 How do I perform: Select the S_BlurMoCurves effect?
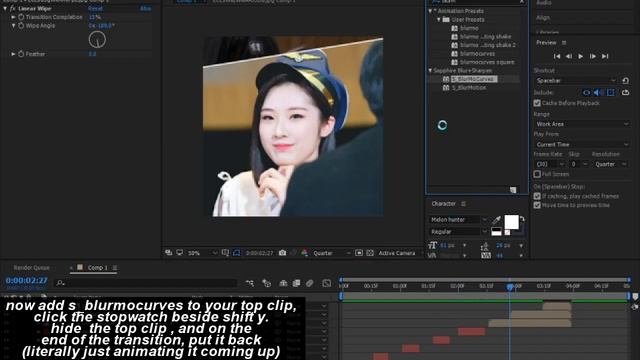point(474,79)
